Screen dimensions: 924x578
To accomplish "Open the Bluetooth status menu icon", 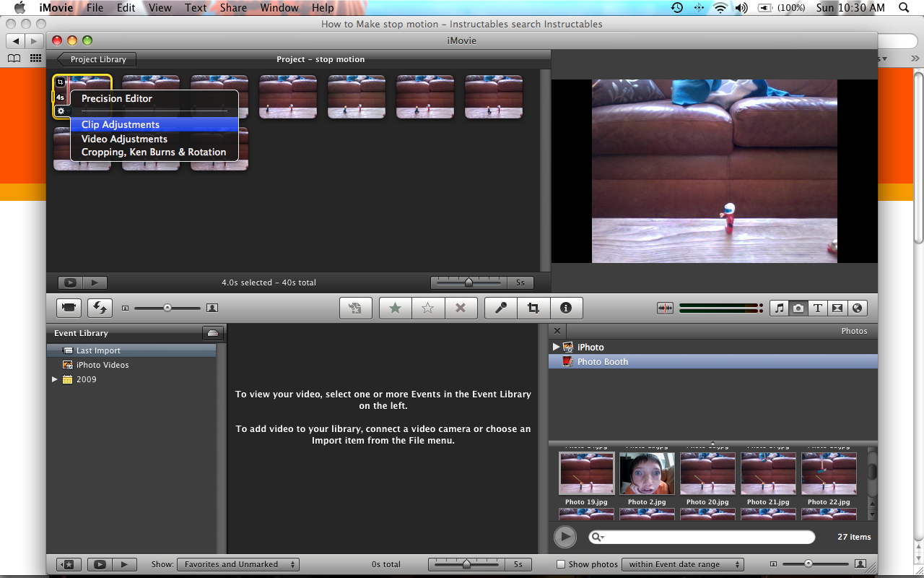I will click(x=698, y=8).
